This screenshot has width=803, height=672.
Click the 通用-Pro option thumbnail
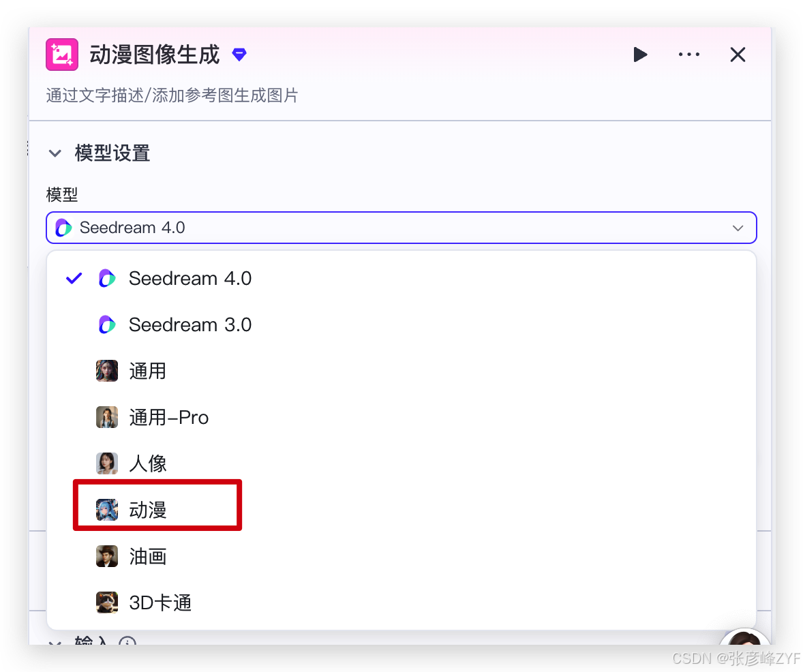tap(106, 417)
